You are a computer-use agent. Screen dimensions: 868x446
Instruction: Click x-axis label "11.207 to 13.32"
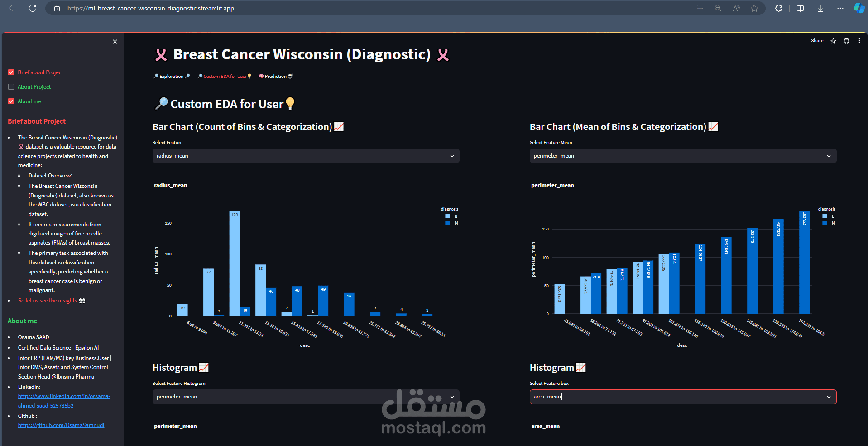coord(251,329)
